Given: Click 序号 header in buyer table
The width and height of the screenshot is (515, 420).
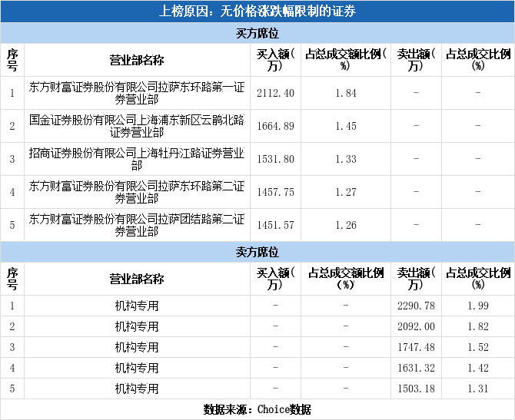Looking at the screenshot, I should [x=12, y=60].
